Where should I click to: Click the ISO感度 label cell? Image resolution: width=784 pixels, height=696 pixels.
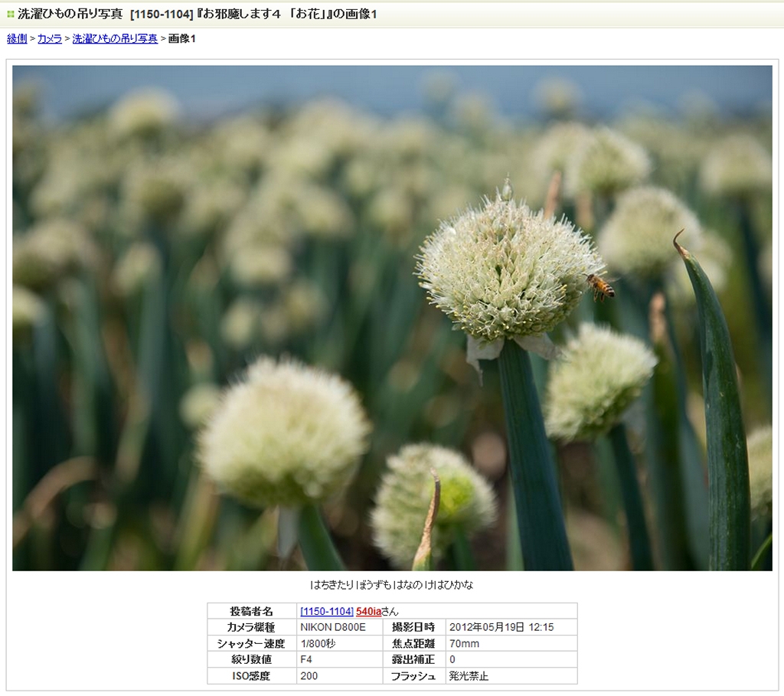point(251,676)
